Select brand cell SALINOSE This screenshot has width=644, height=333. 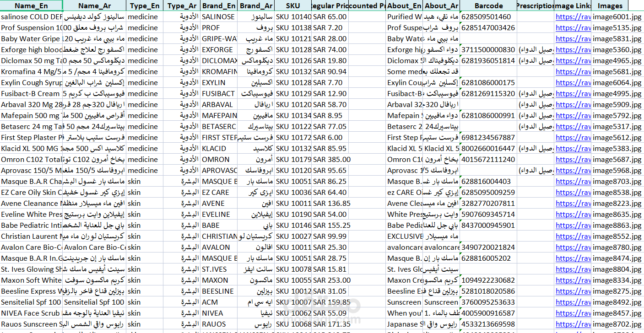(x=219, y=17)
